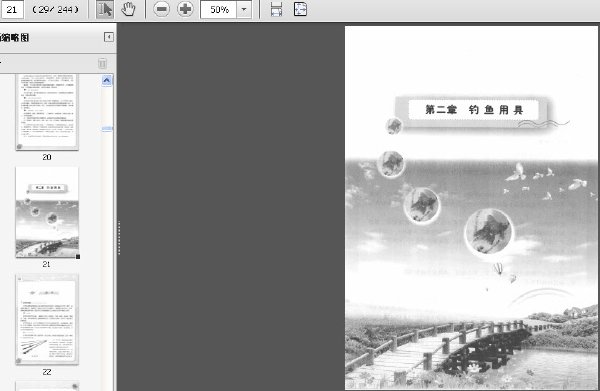Click the page label 20 under the thumbnail
The image size is (600, 391).
pos(47,157)
